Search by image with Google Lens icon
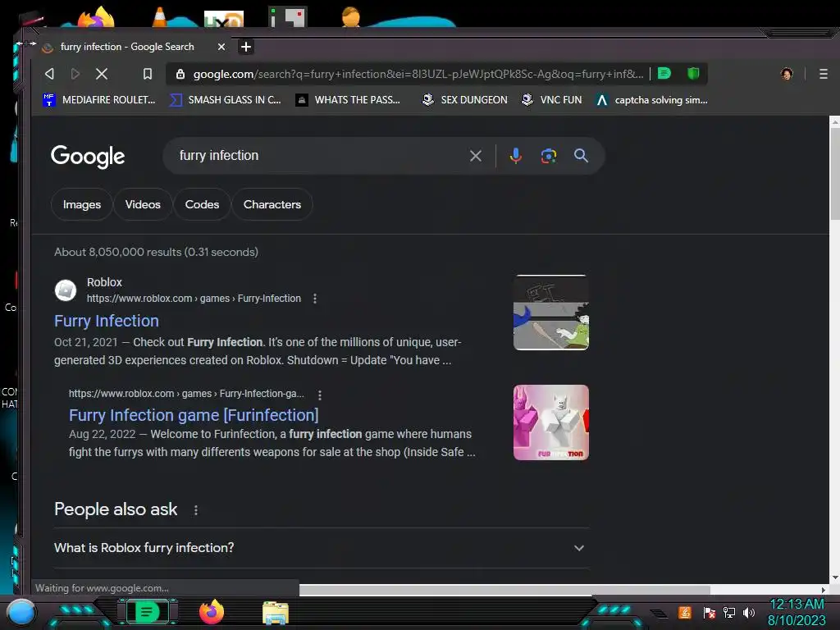Viewport: 840px width, 630px height. 548,156
